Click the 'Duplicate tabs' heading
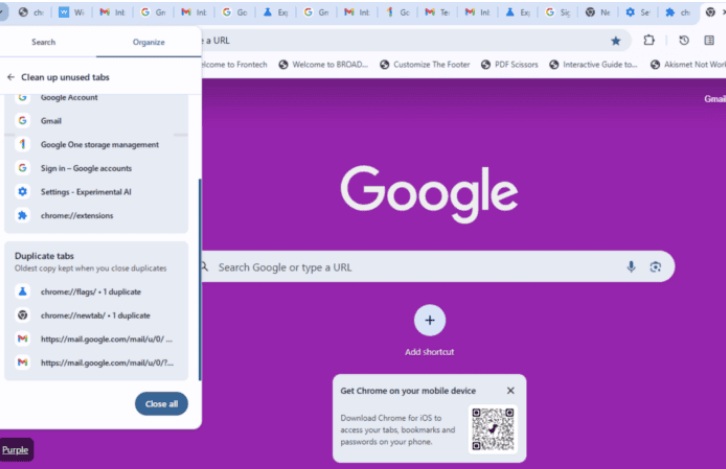The image size is (726, 469). [44, 256]
